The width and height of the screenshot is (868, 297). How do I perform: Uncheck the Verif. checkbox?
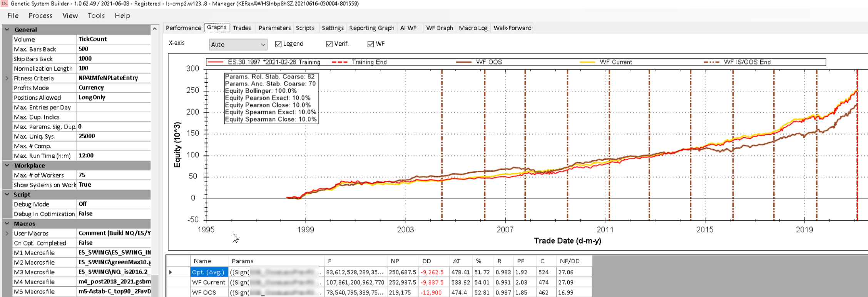(x=329, y=44)
